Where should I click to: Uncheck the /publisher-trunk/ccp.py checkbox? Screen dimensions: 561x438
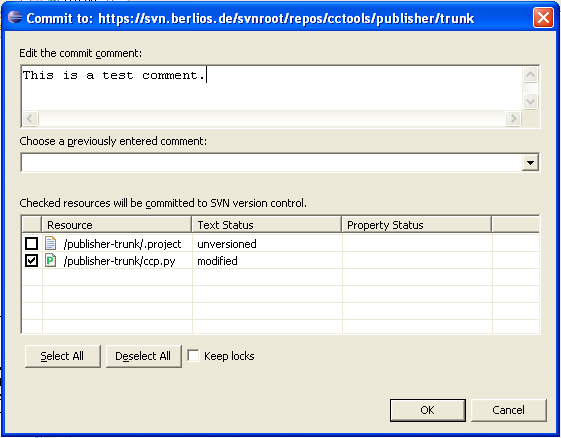coord(31,261)
